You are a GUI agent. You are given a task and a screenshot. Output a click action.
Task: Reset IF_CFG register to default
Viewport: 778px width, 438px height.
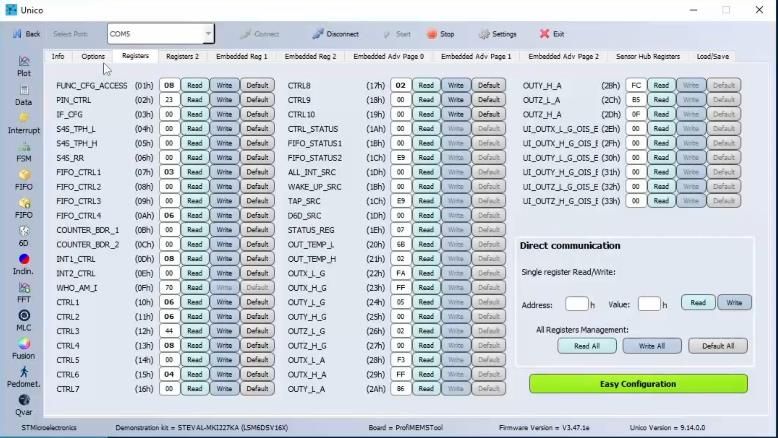click(x=257, y=114)
